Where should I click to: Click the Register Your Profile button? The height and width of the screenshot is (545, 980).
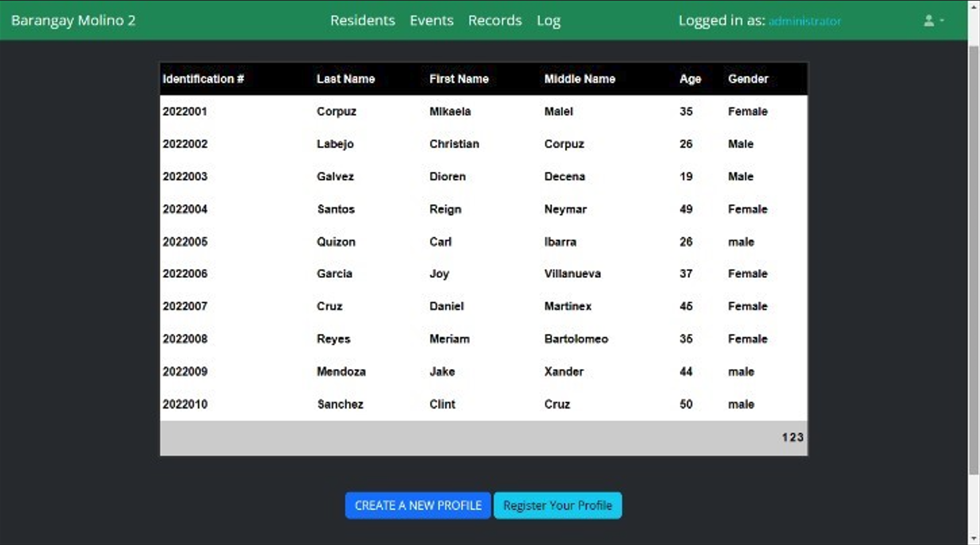(x=557, y=505)
